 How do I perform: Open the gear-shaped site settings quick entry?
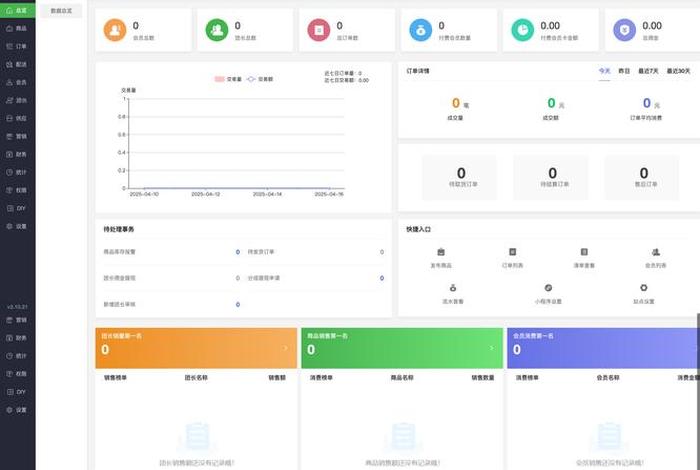(644, 288)
